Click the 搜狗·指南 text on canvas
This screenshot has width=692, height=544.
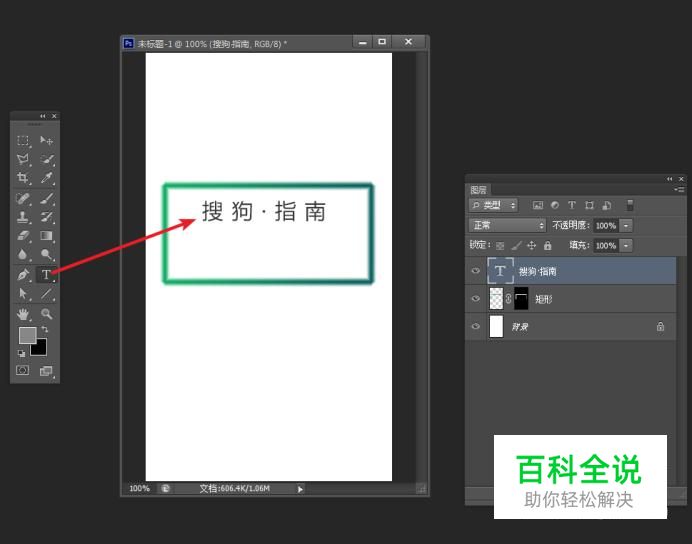click(x=264, y=211)
